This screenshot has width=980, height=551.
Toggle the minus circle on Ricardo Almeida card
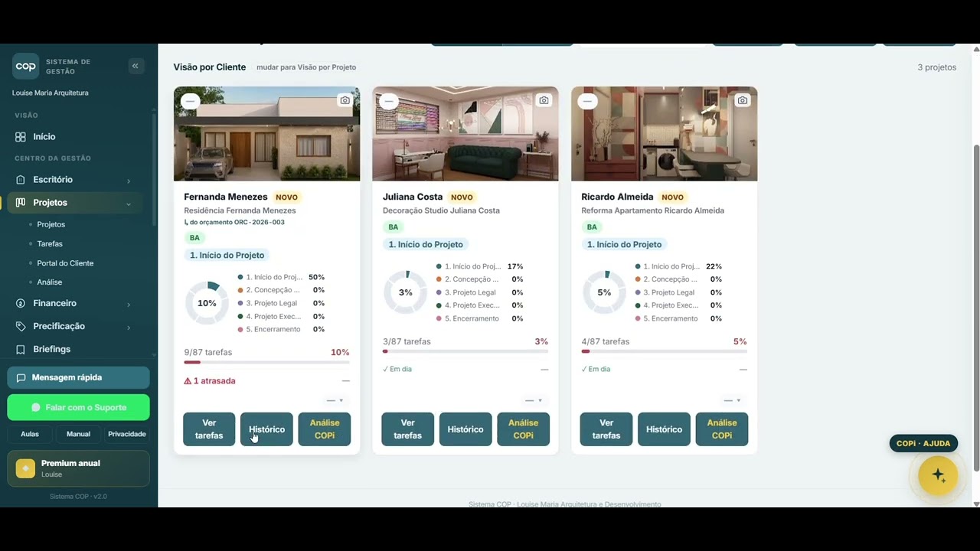click(x=587, y=101)
